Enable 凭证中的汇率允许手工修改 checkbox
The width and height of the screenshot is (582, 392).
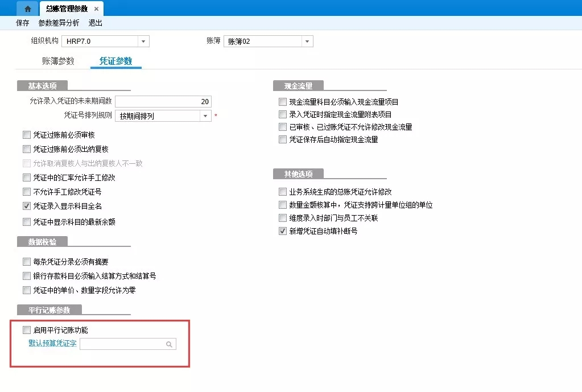27,178
